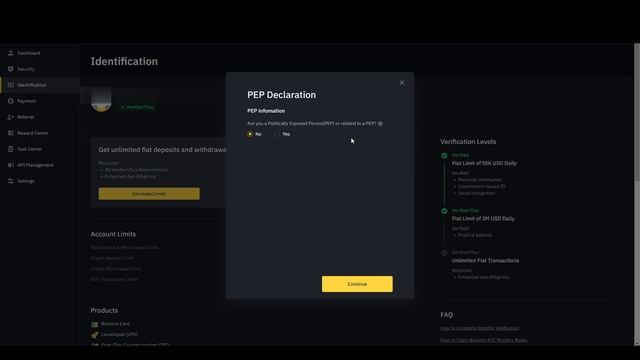Click grey circle for Unlimited Fiat level
This screenshot has width=640, height=360.
444,253
